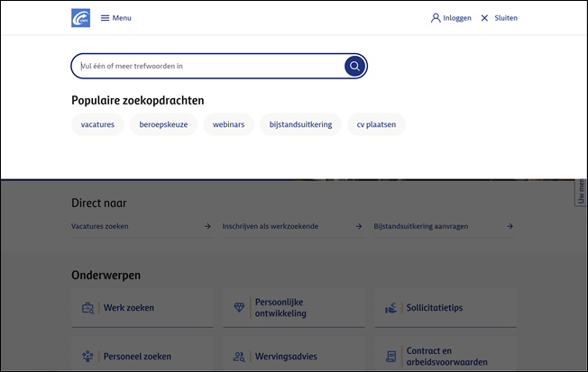Click the arrow next to Vacatures zoeken

207,226
